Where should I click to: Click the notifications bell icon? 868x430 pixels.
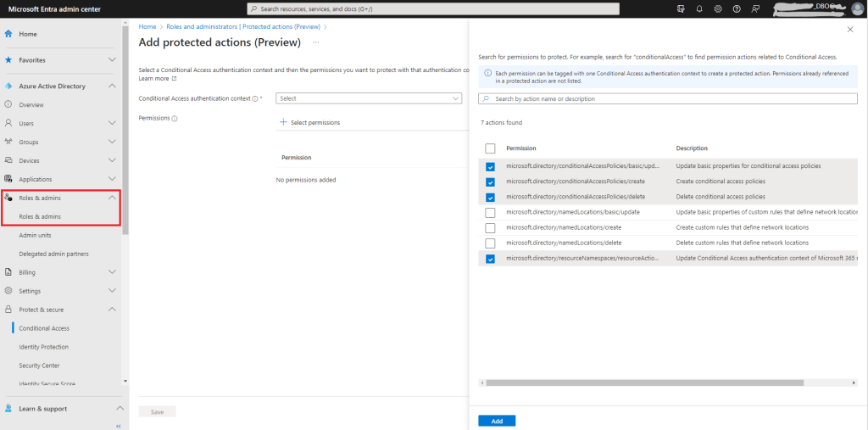(x=699, y=8)
